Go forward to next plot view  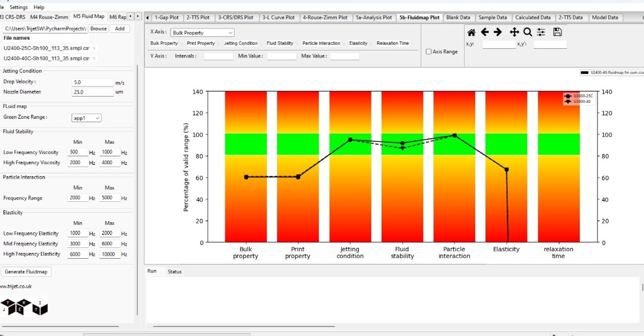click(498, 32)
